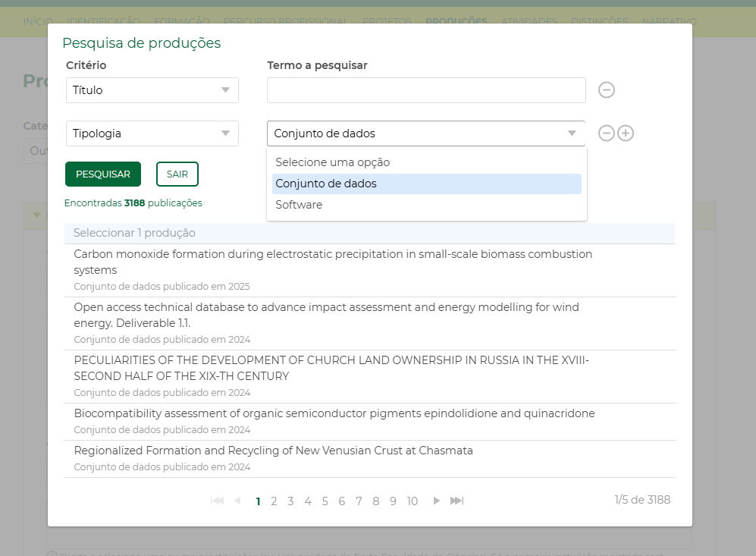Choose 'Selecione uma opção' from the list

(x=427, y=162)
